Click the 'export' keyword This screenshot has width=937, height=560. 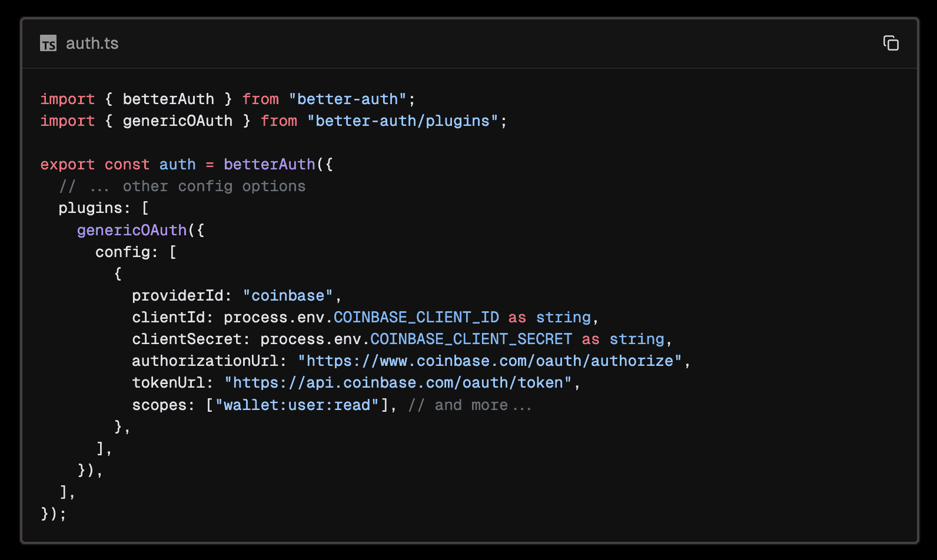click(67, 164)
